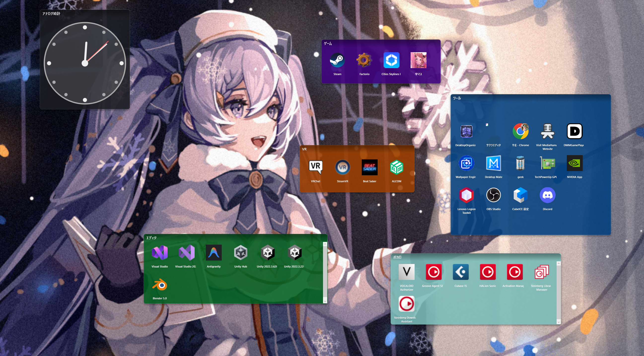644x356 pixels.
Task: Launch HALion Sonic
Action: pyautogui.click(x=488, y=272)
